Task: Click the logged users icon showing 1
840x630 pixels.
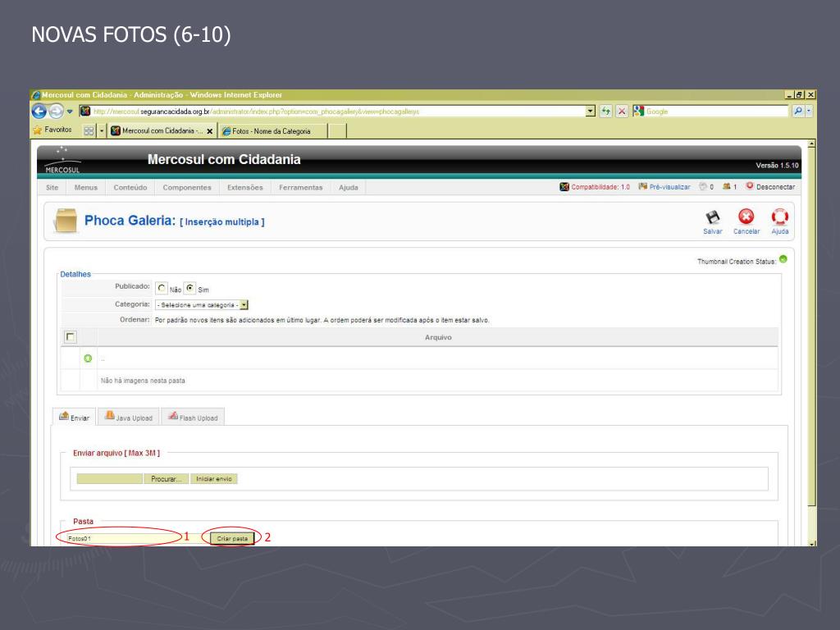Action: pos(727,186)
